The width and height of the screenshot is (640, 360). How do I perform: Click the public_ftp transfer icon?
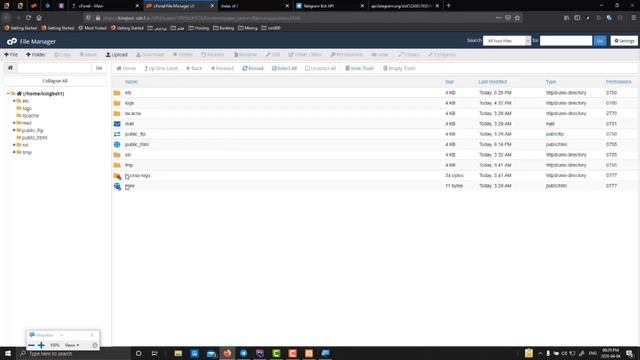pos(117,134)
